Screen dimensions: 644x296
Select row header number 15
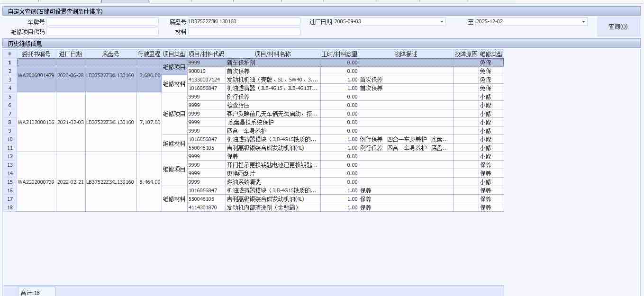pyautogui.click(x=9, y=182)
